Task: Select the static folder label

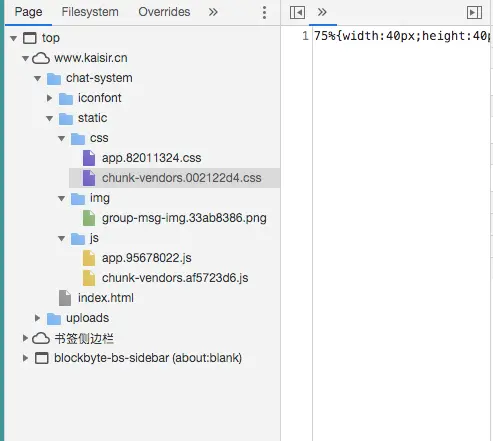Action: [92, 118]
